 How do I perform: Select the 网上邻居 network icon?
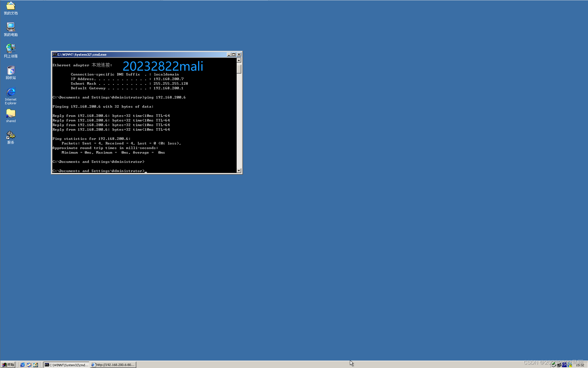click(x=11, y=51)
